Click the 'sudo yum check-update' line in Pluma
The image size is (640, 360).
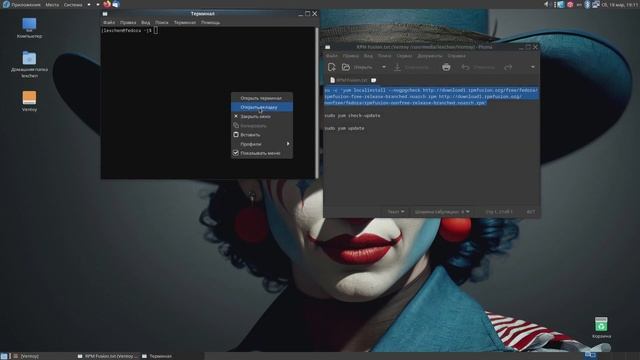[352, 116]
